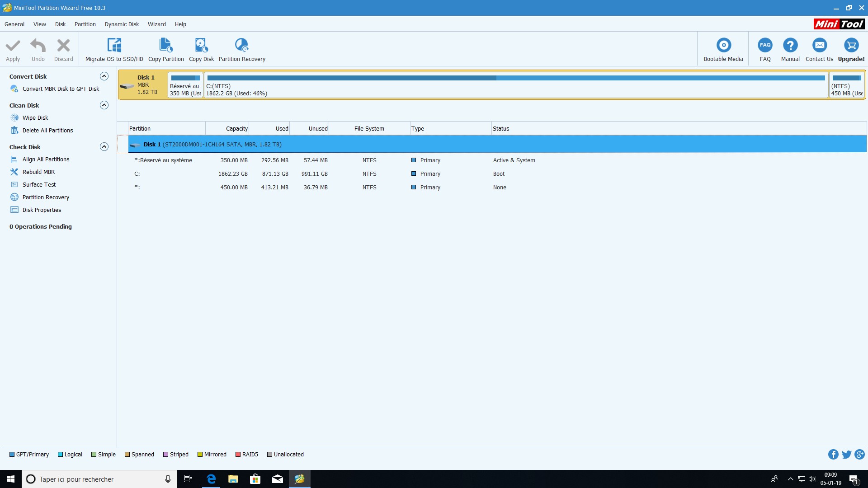Select Surface Test in sidebar
The image size is (868, 488).
click(x=39, y=185)
